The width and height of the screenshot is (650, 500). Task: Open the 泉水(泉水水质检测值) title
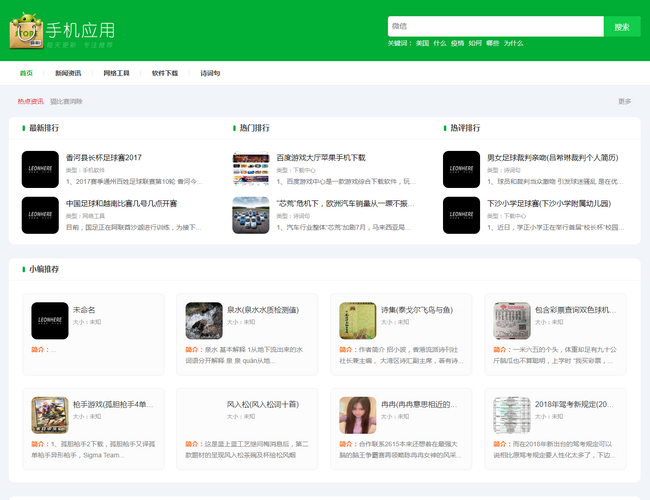tap(263, 310)
